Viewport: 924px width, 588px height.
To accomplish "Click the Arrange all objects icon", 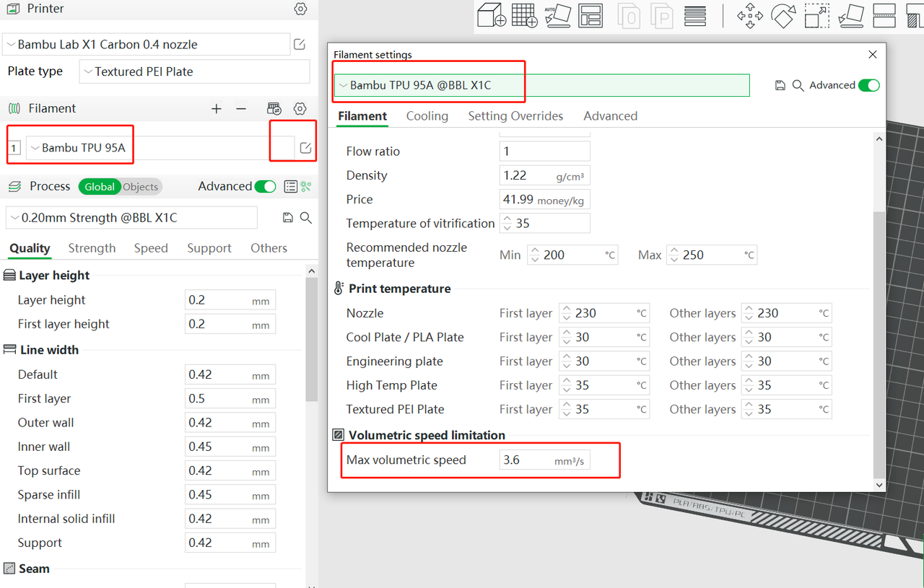I will 590,15.
